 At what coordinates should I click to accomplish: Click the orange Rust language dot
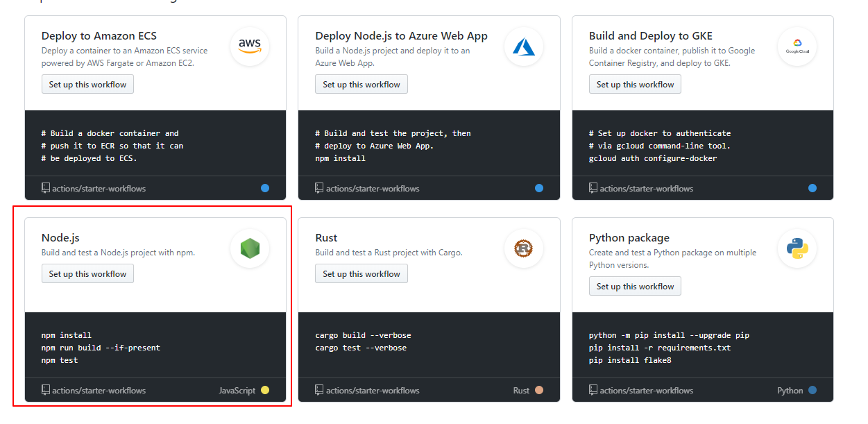(539, 390)
